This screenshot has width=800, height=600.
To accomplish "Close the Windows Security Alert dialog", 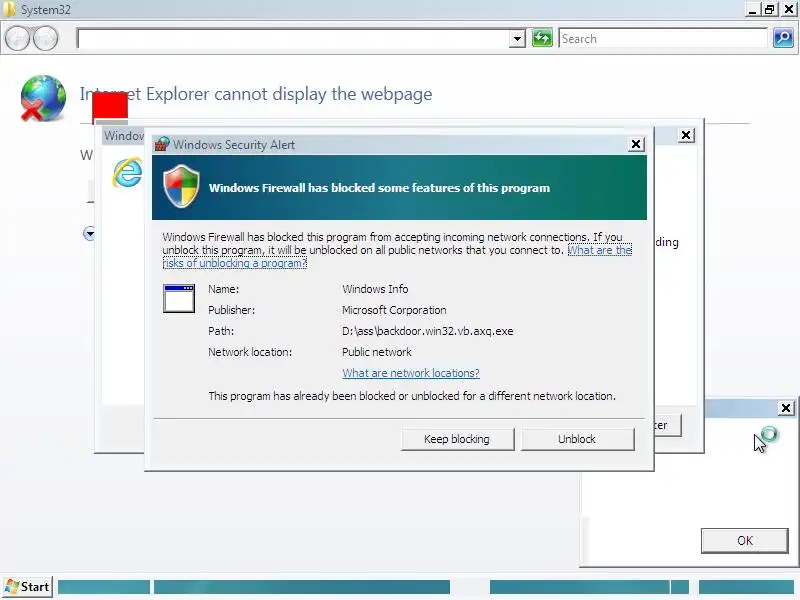I will [x=636, y=144].
